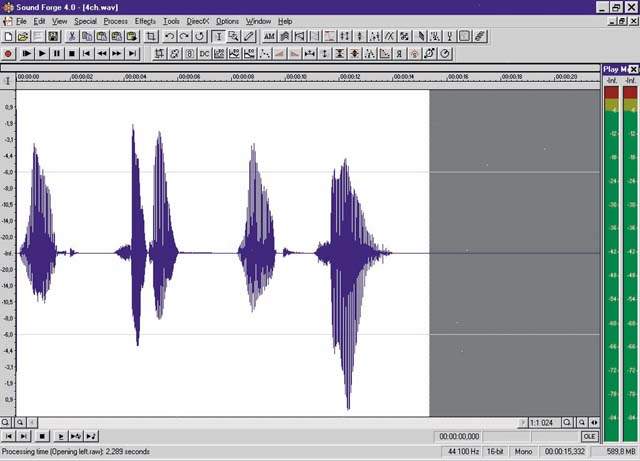
Task: Click the Open file folder icon
Action: point(23,36)
